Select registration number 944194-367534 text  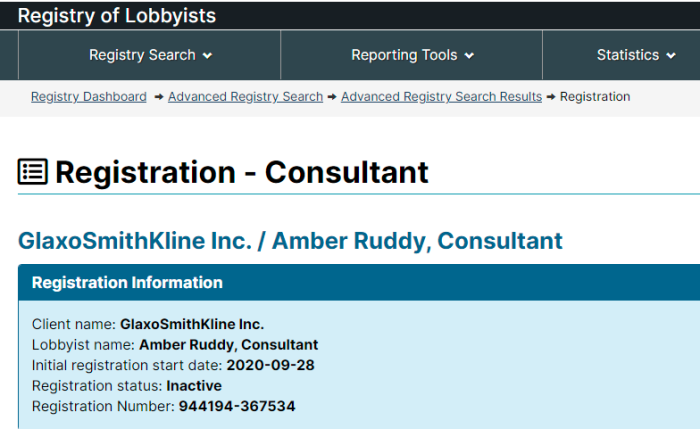(x=237, y=406)
